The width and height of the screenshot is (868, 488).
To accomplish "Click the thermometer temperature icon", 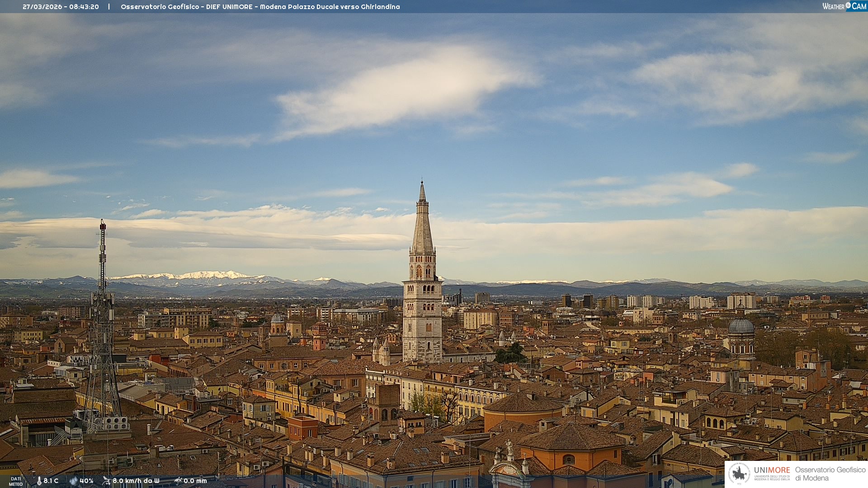I will [x=39, y=481].
